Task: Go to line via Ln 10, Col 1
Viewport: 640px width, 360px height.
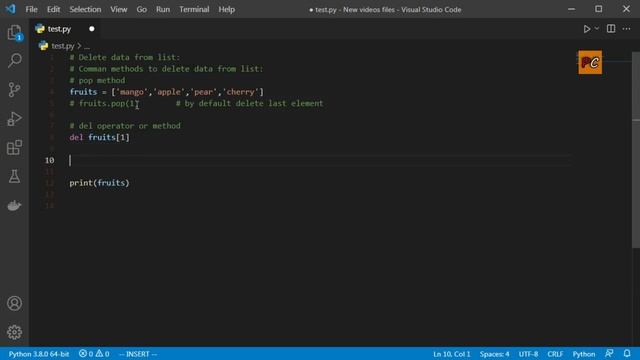Action: coord(452,353)
